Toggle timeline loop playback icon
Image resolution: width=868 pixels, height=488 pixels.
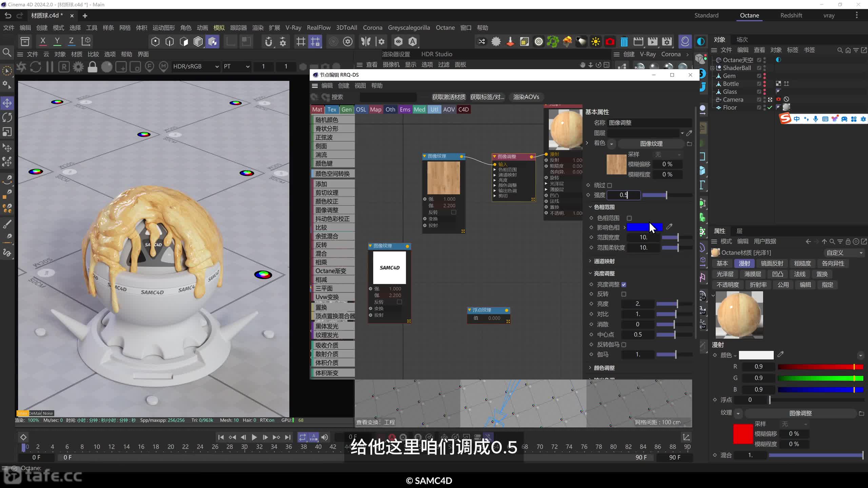coord(302,437)
